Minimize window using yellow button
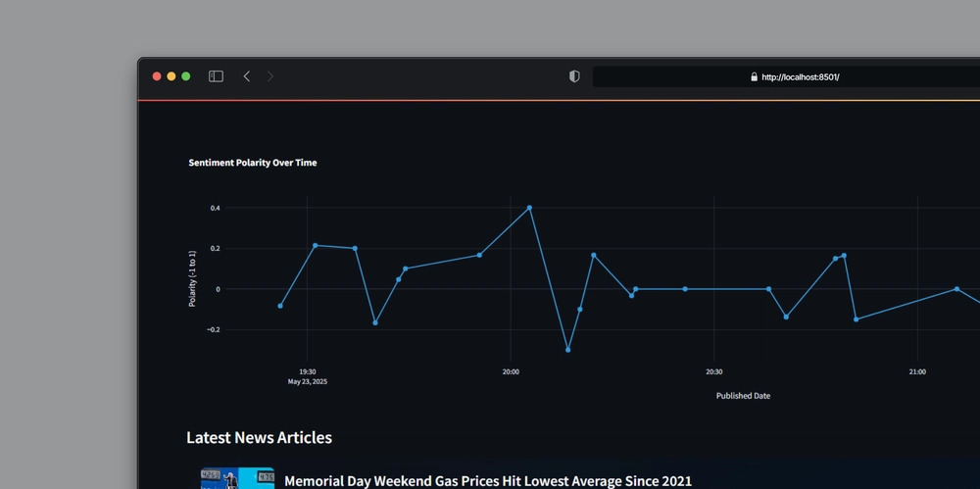Screen dimensions: 980x489 click(x=171, y=76)
